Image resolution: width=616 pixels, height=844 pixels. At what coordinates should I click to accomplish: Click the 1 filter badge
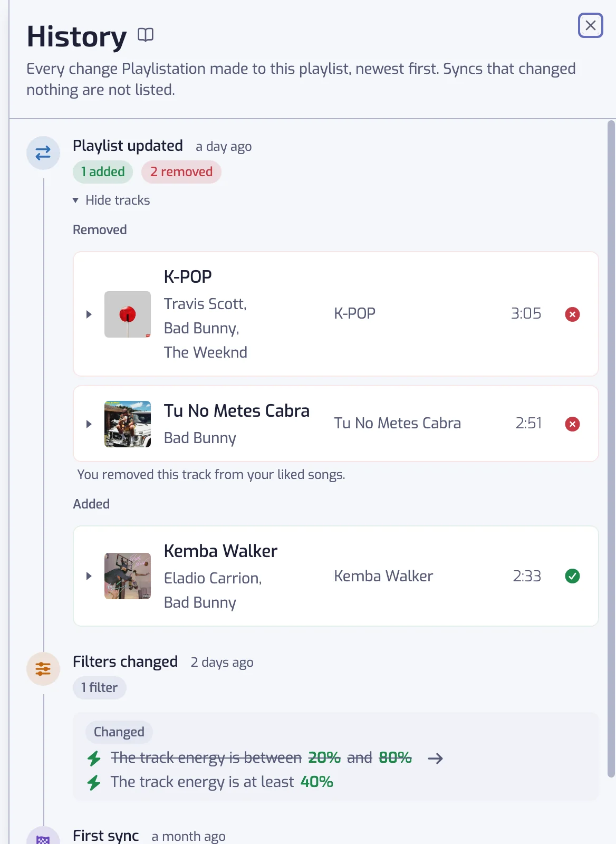(x=100, y=688)
